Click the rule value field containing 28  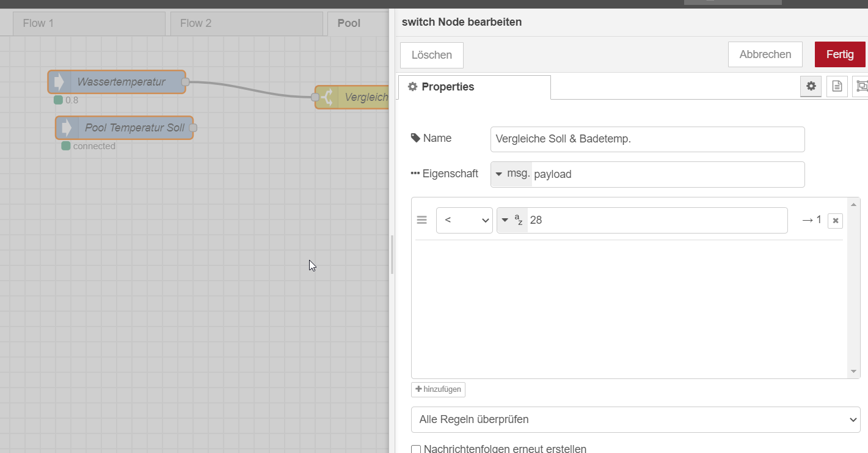[x=657, y=220]
